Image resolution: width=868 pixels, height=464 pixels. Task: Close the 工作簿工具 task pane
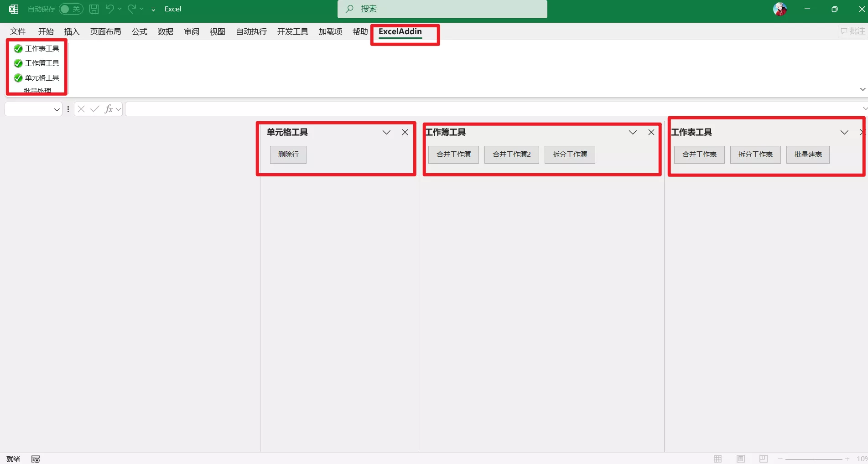[651, 132]
